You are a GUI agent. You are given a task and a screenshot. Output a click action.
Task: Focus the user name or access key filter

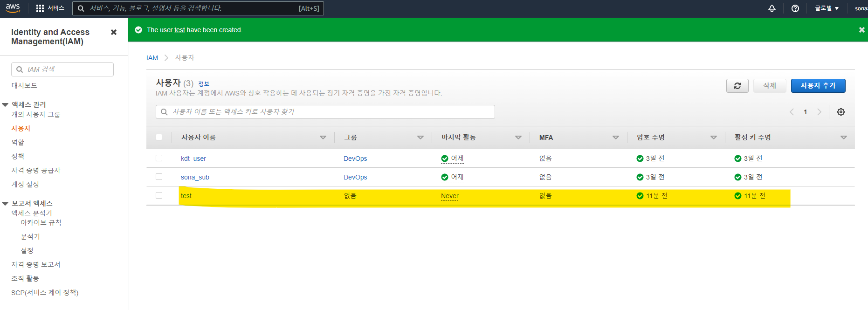click(x=325, y=112)
